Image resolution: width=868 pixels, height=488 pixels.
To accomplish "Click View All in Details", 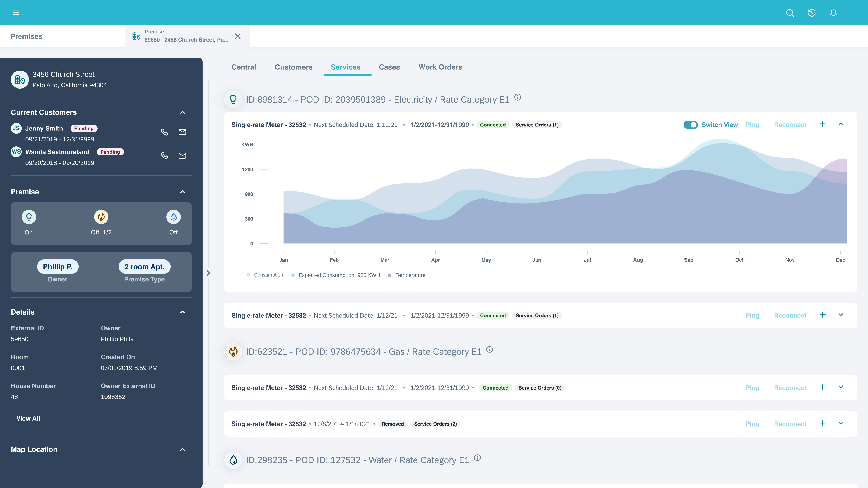I will [28, 418].
